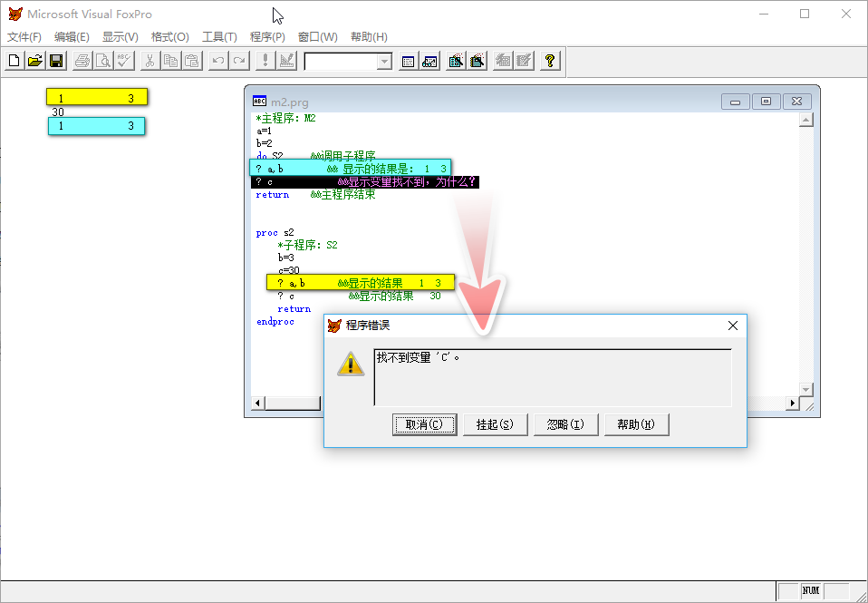Run the Spelling check toolbar icon
This screenshot has width=868, height=603.
124,61
